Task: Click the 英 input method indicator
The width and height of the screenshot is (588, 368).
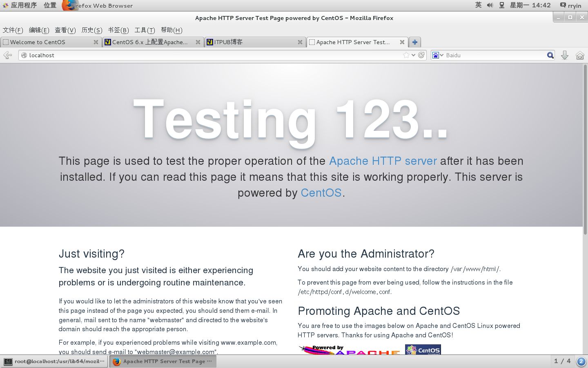Action: (x=478, y=5)
